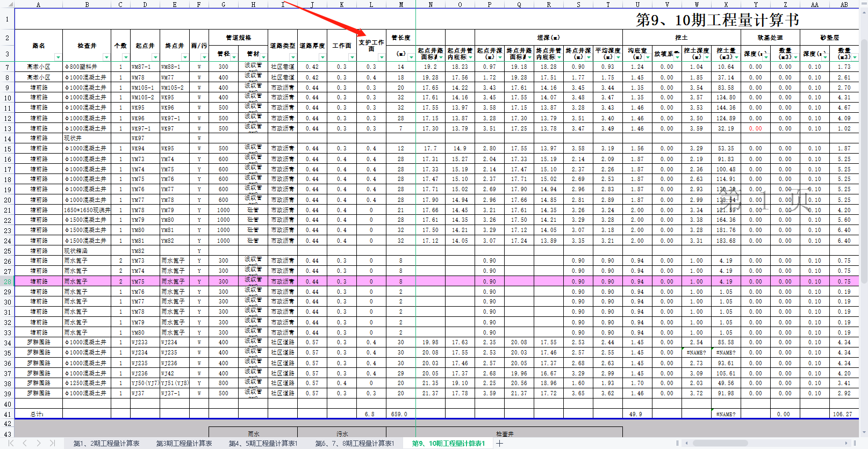Select the 第9、10期工程量计算表1 sheet tab
The width and height of the screenshot is (868, 449).
click(x=449, y=443)
